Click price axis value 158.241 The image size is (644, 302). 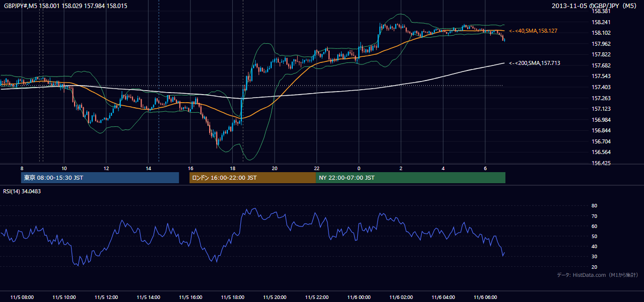coord(601,22)
